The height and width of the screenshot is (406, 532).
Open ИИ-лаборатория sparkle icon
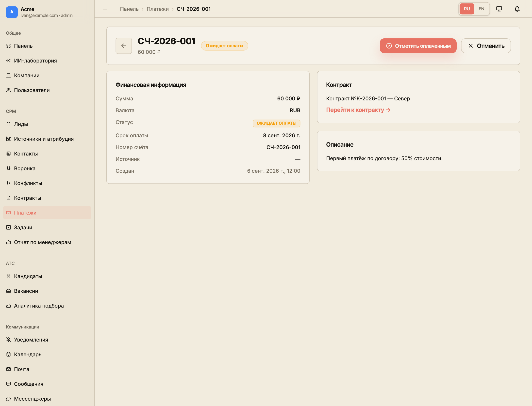[9, 61]
